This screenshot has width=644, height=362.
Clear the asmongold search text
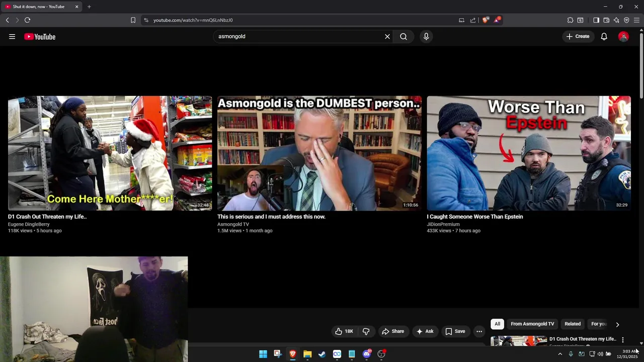pos(387,37)
